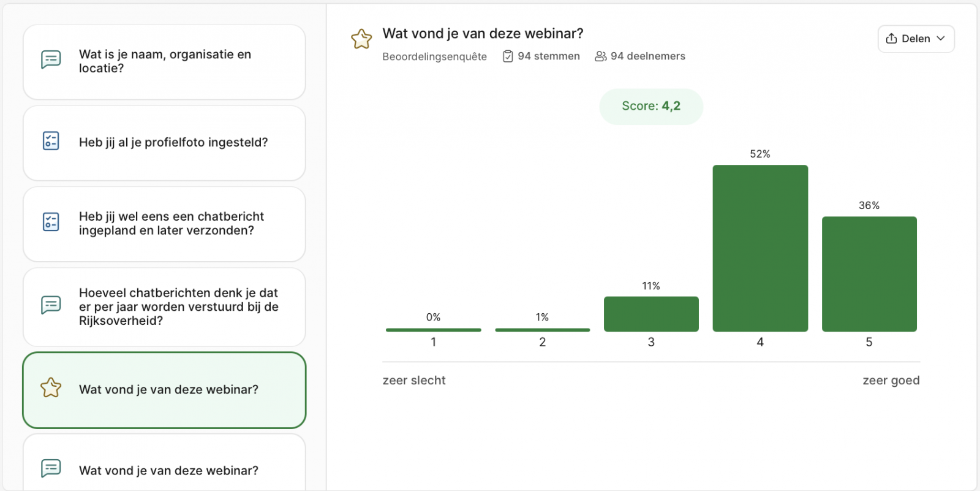This screenshot has width=980, height=491.
Task: Click the star icon beside the webinar results title
Action: [361, 39]
